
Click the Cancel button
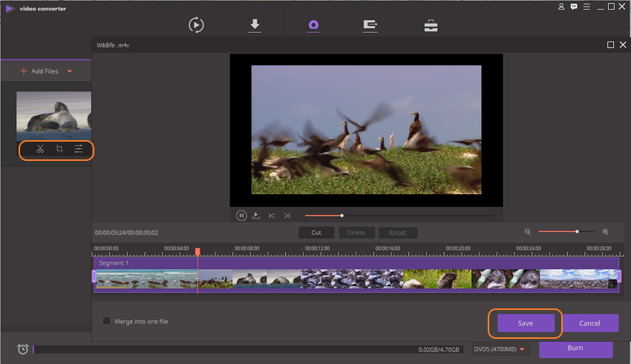point(589,323)
